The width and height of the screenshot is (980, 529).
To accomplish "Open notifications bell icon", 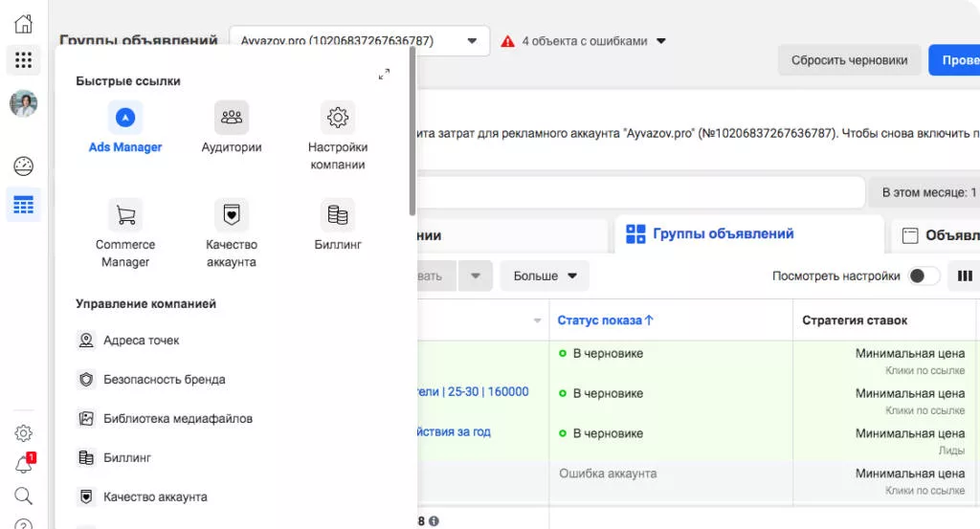I will coord(24,464).
